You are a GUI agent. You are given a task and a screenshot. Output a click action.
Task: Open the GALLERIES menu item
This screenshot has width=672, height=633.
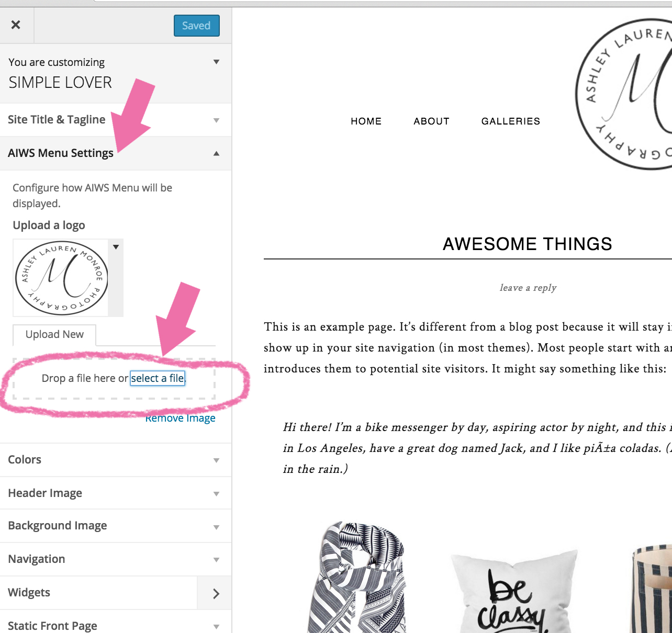click(511, 121)
